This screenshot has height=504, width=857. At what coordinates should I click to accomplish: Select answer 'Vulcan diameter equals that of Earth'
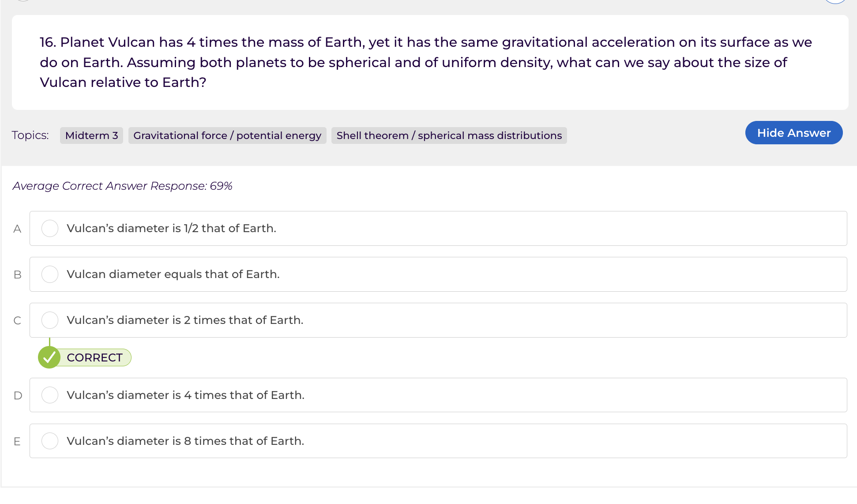point(173,274)
